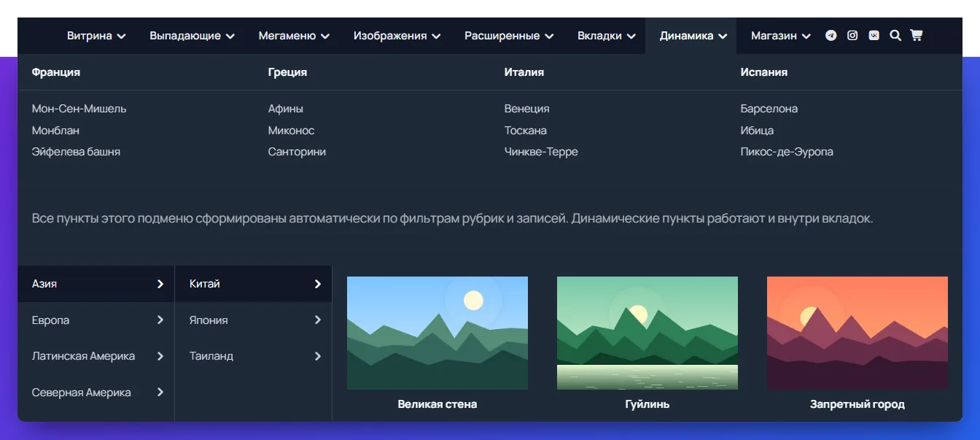The image size is (980, 440).
Task: Open the Барселона link
Action: coord(769,109)
